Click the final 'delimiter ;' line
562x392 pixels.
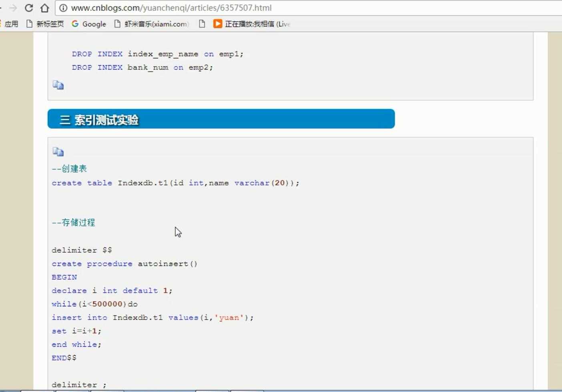tap(79, 385)
